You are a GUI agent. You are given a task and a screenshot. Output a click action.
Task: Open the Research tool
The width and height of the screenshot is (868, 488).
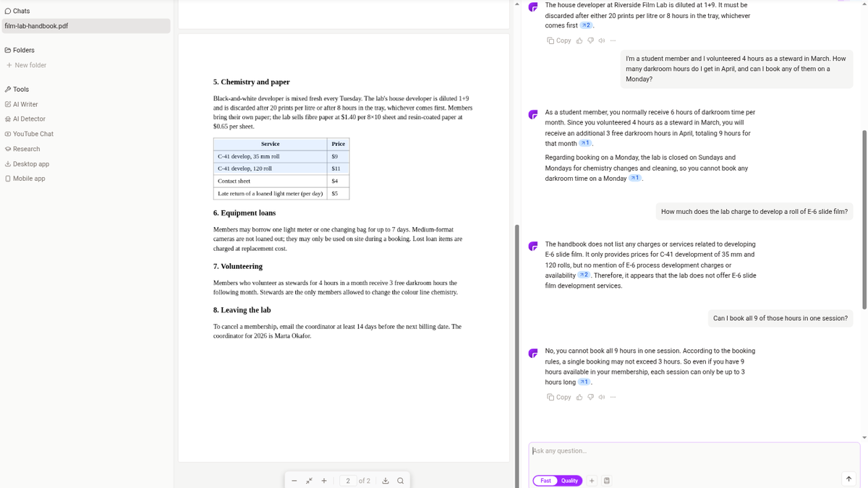pos(22,149)
